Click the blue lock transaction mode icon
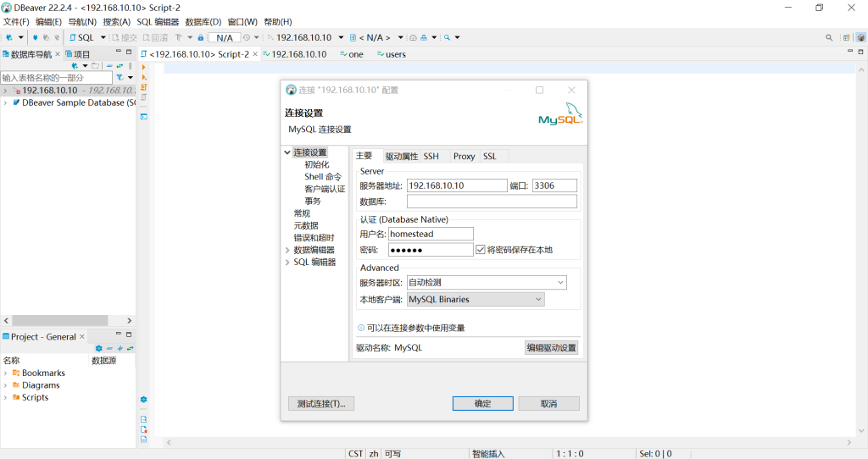 click(200, 37)
